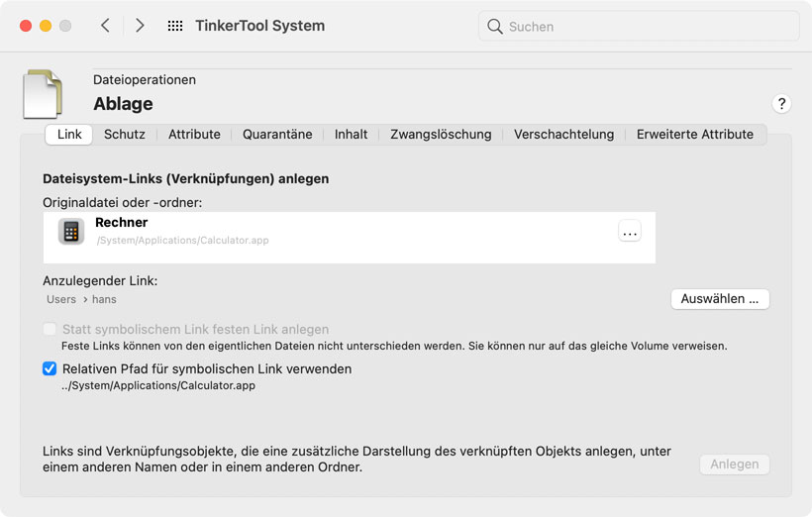This screenshot has width=812, height=517.
Task: Click the Auswählen … button
Action: coord(720,299)
